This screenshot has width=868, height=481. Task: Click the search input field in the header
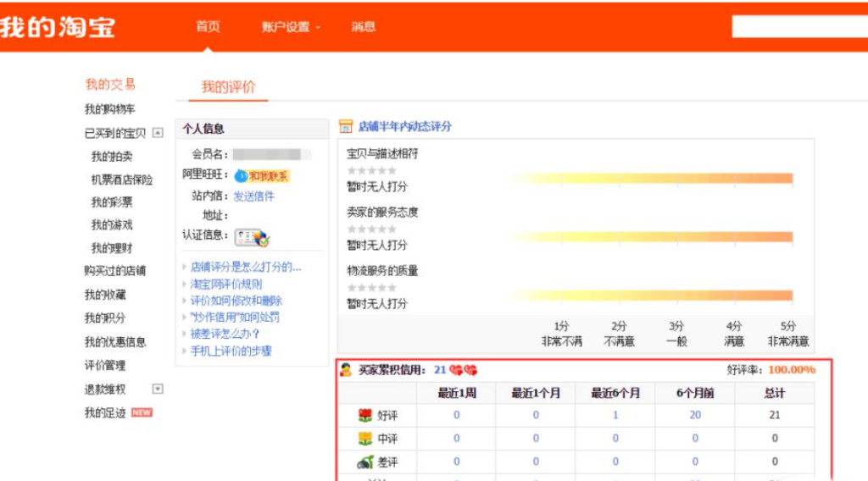800,26
